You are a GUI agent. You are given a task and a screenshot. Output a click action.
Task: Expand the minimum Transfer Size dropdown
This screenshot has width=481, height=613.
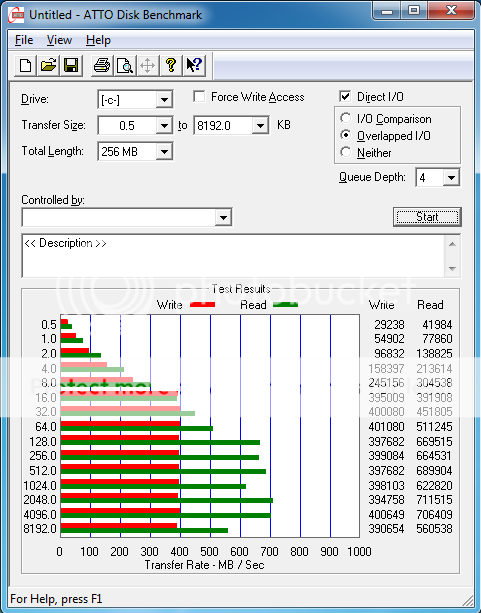pos(164,125)
